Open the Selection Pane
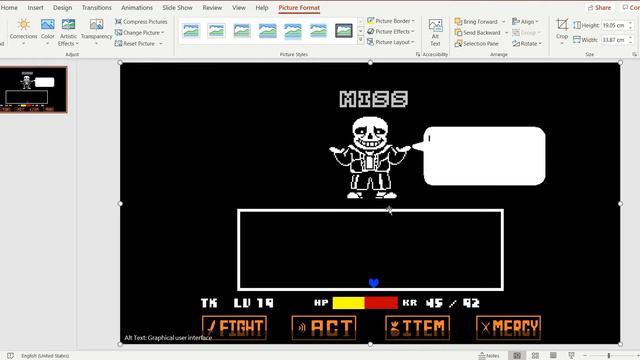This screenshot has width=640, height=360. point(477,43)
